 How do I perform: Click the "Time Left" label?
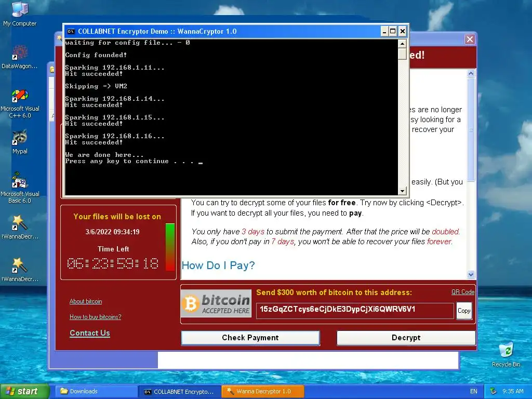[113, 249]
